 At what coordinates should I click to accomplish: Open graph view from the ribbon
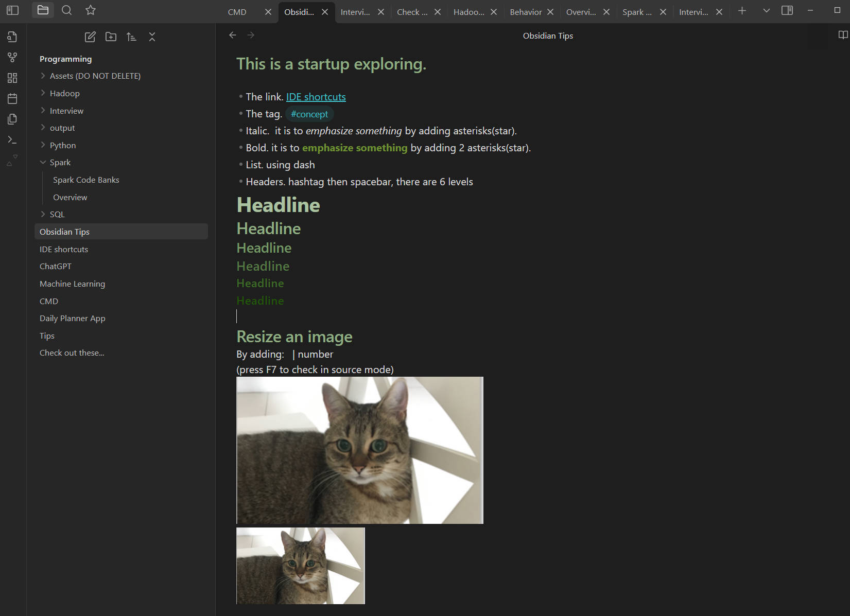point(12,58)
